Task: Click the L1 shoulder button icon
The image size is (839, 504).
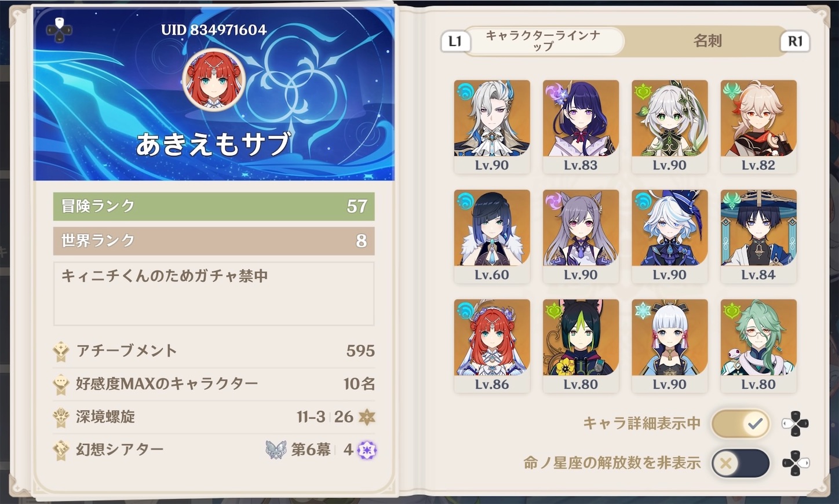Action: click(x=455, y=41)
